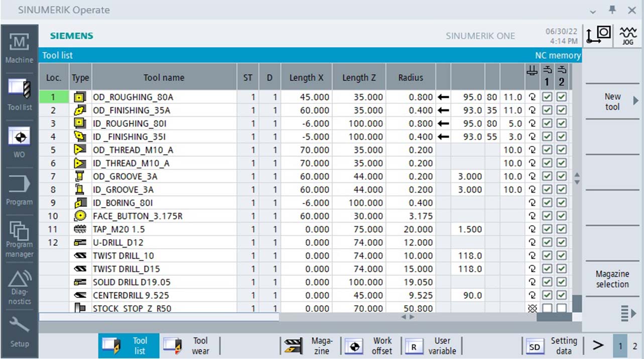Click the tool type icon for ID_ROUGHING_80I

pyautogui.click(x=79, y=123)
